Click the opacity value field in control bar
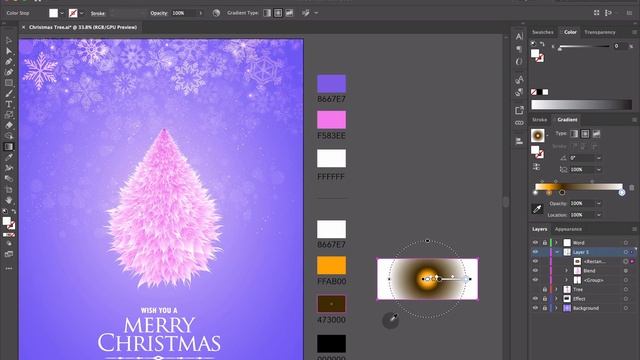This screenshot has height=360, width=640. pyautogui.click(x=184, y=13)
